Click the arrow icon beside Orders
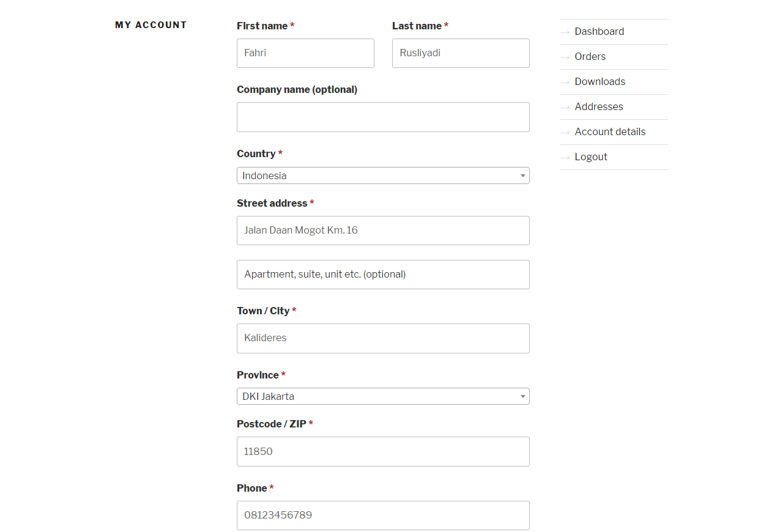Screen dimensions: 783x532 coord(565,57)
